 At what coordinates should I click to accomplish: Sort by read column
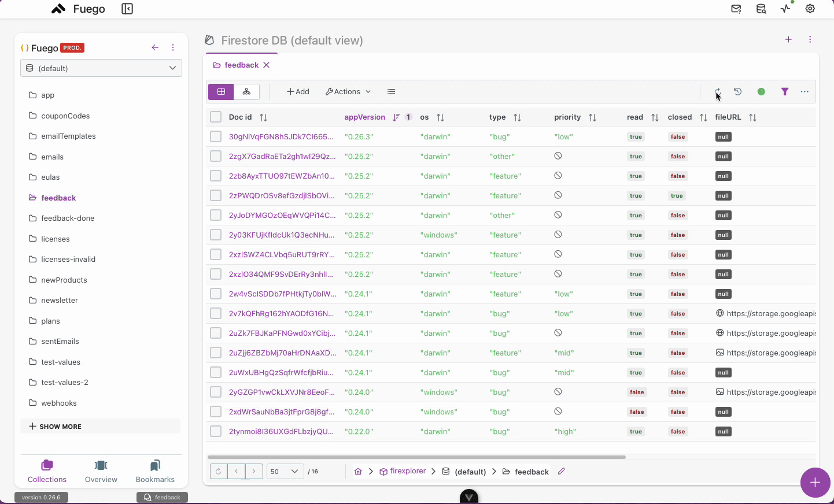click(655, 117)
